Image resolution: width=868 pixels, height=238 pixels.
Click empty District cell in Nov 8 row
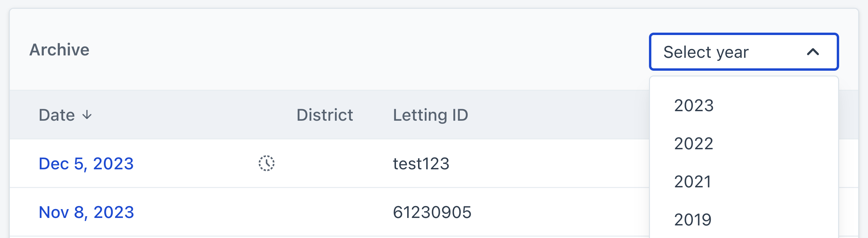tap(325, 212)
